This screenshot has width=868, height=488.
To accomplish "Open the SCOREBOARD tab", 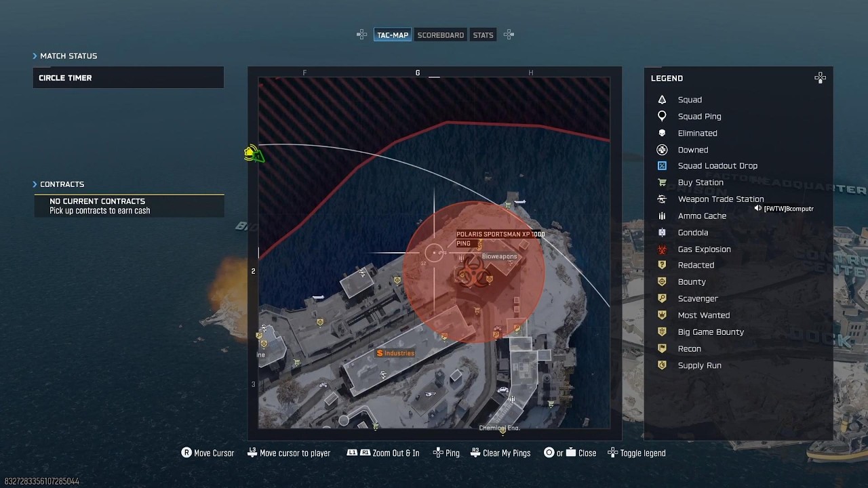I will coord(441,35).
